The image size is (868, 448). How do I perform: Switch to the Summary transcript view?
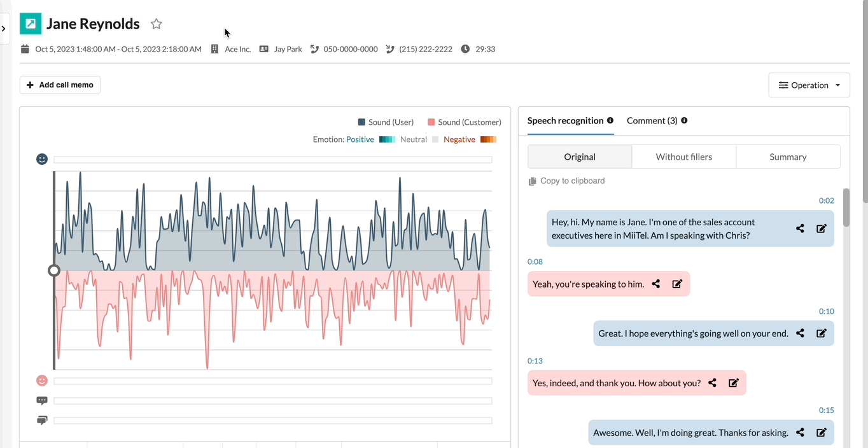pyautogui.click(x=788, y=157)
